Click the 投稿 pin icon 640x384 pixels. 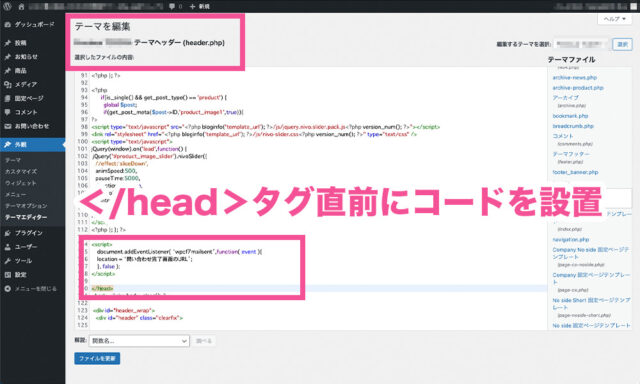[7, 43]
